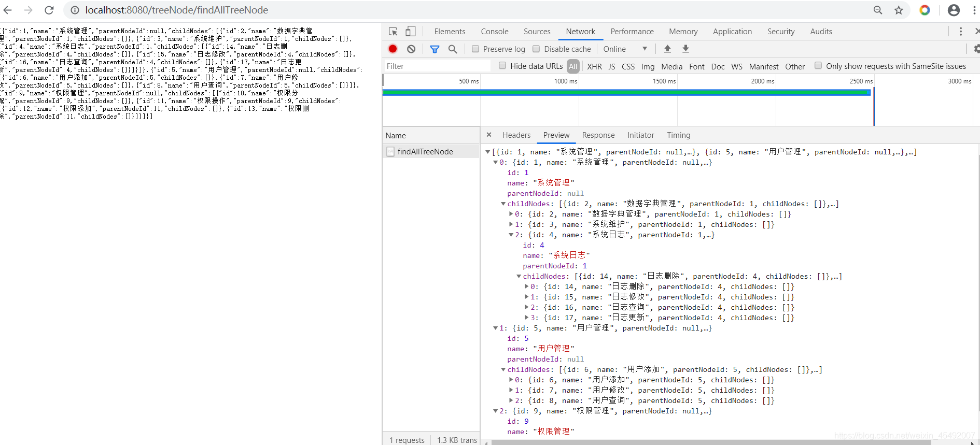Select the All filter button
Image resolution: width=980 pixels, height=445 pixels.
click(x=573, y=66)
